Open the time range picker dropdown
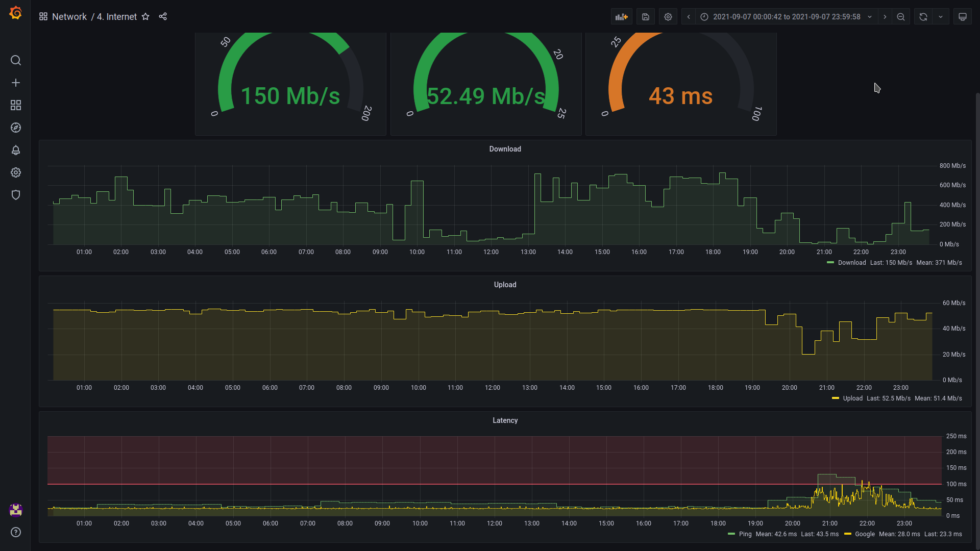This screenshot has width=980, height=551. tap(787, 17)
